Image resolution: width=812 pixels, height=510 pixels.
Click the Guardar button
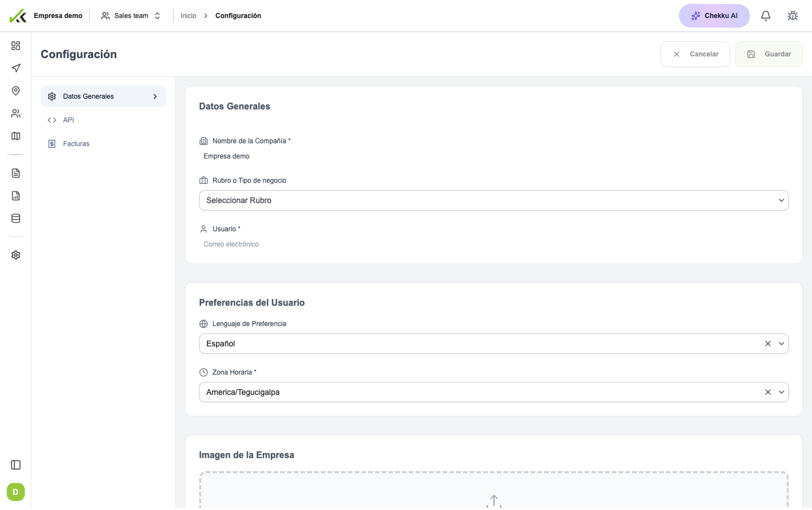[769, 54]
